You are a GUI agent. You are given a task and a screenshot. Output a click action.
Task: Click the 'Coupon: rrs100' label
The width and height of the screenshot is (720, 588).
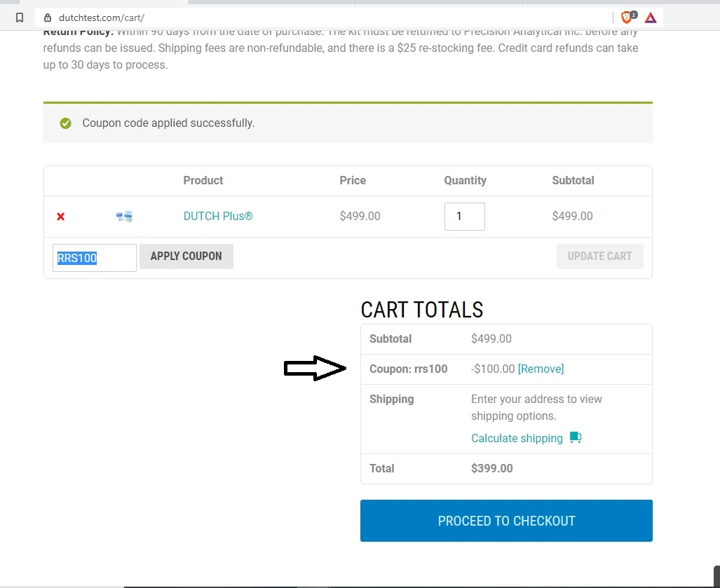tap(408, 369)
